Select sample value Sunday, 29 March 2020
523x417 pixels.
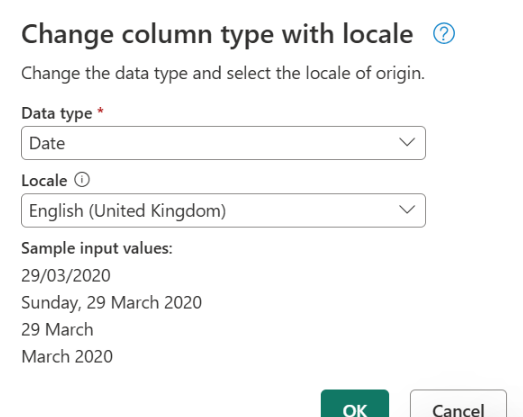[111, 303]
